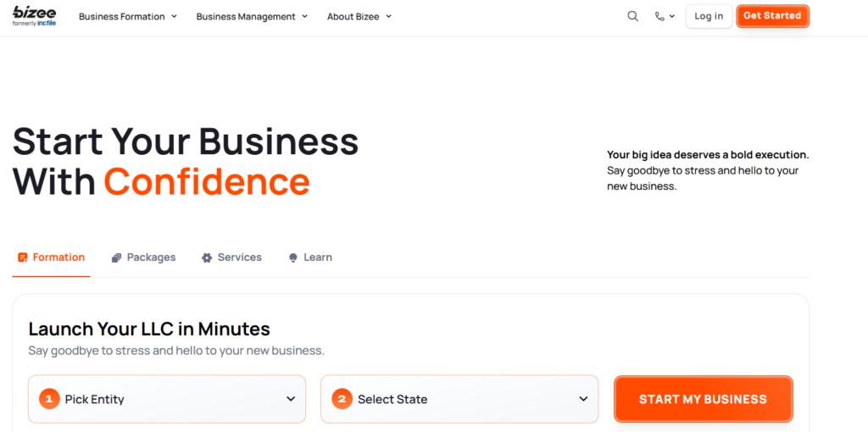This screenshot has height=432, width=868.
Task: Select the Learn tab
Action: [x=318, y=258]
